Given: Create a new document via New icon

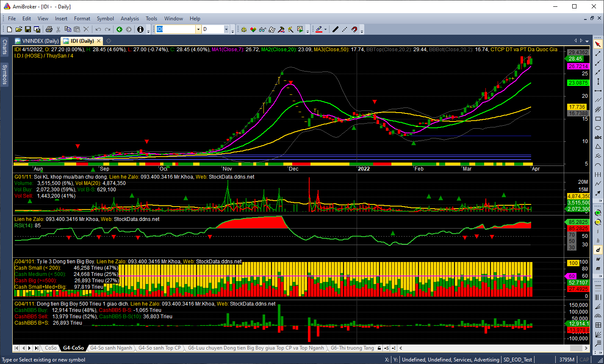Looking at the screenshot, I should click(x=9, y=29).
